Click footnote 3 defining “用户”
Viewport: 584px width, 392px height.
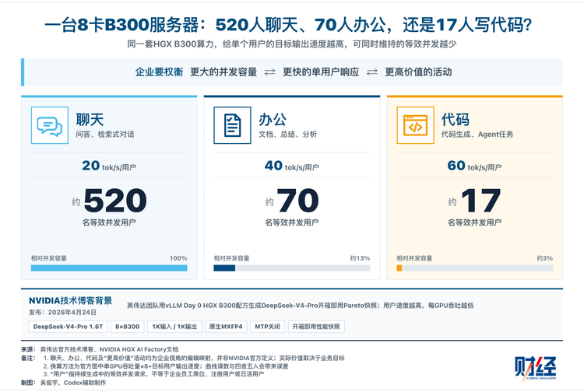coord(153,374)
